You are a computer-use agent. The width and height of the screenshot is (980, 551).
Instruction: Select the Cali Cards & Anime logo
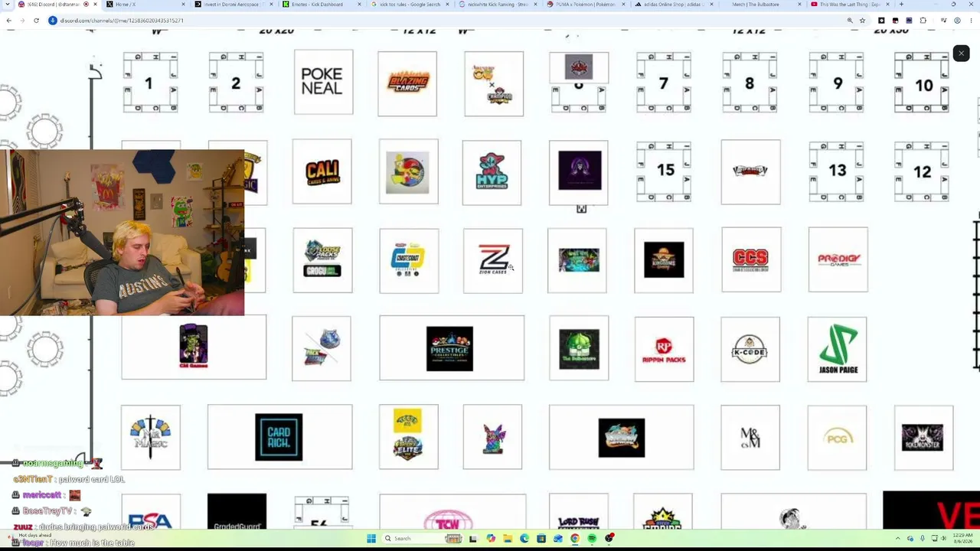(322, 171)
